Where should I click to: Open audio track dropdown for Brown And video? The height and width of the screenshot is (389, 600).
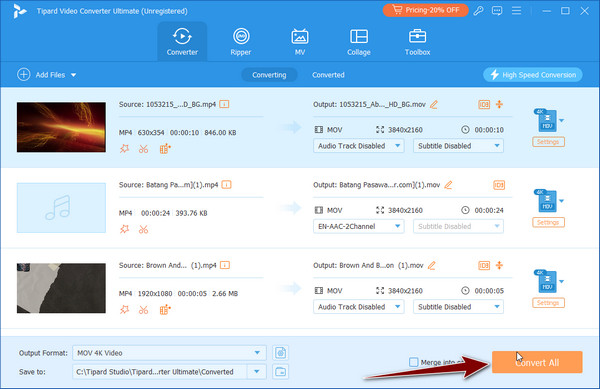(x=359, y=307)
